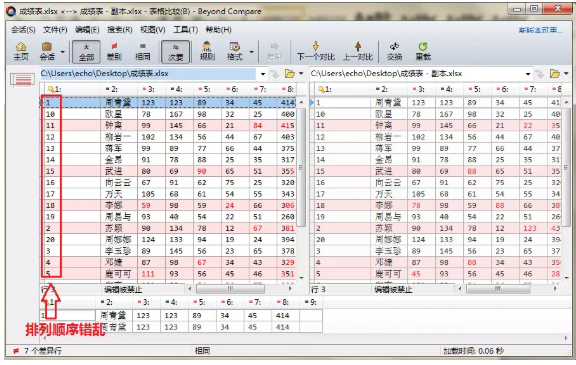Open the 规则 rules toolbar icon
Screen dimensions: 576x365
pos(207,51)
